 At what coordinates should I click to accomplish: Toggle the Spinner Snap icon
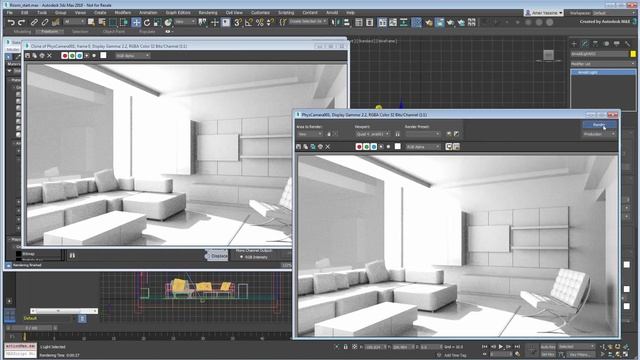[270, 22]
